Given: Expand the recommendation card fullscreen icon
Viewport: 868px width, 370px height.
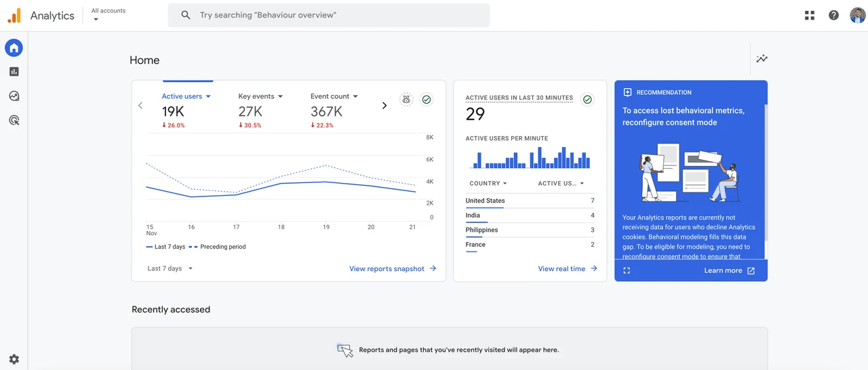Looking at the screenshot, I should [x=627, y=270].
